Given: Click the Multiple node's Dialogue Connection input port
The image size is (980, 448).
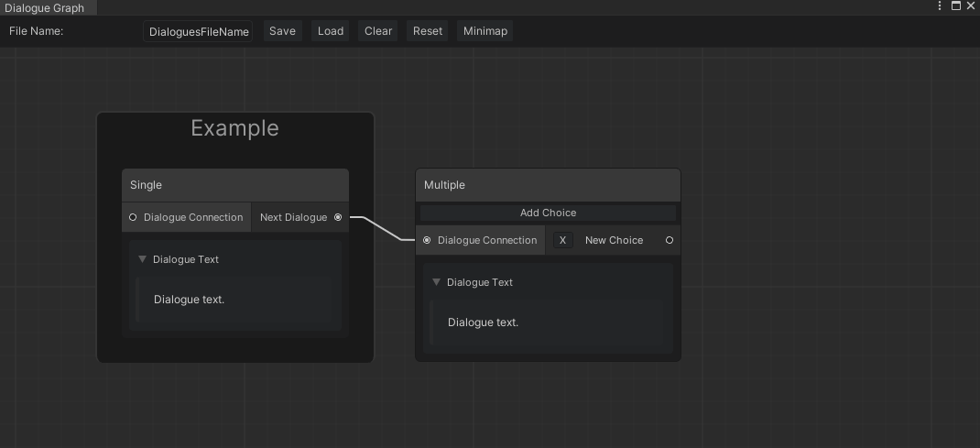Looking at the screenshot, I should point(427,241).
